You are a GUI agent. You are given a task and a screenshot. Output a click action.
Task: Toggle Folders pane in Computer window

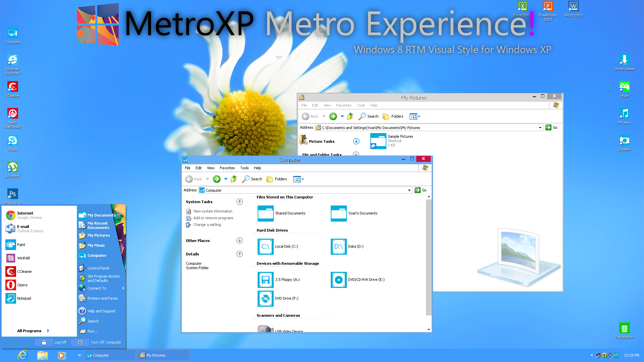(277, 179)
